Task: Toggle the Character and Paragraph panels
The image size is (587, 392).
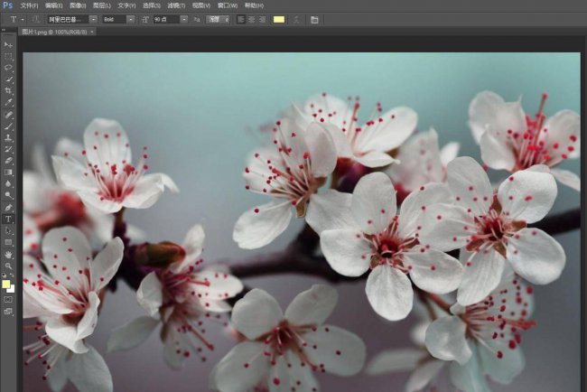Action: click(314, 20)
